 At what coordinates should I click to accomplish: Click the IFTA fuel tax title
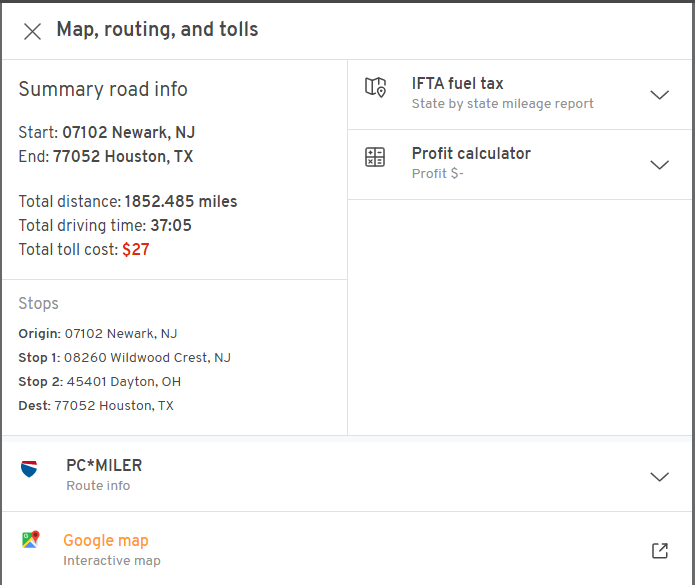click(457, 84)
